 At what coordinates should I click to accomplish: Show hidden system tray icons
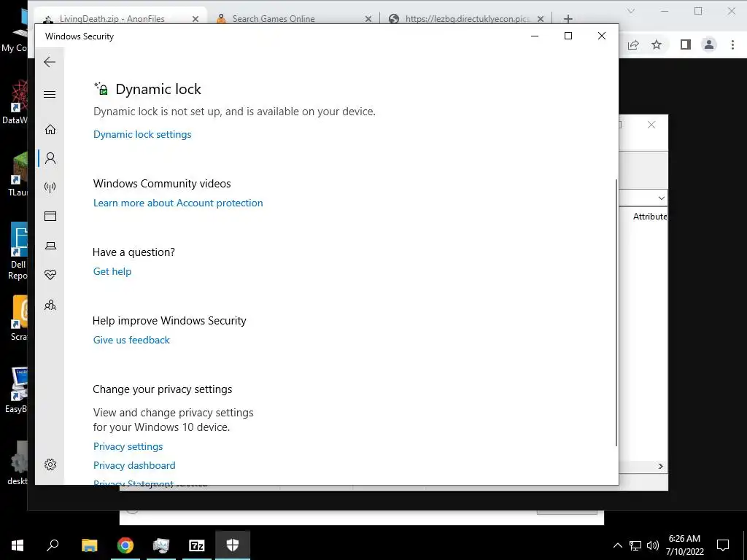tap(617, 545)
